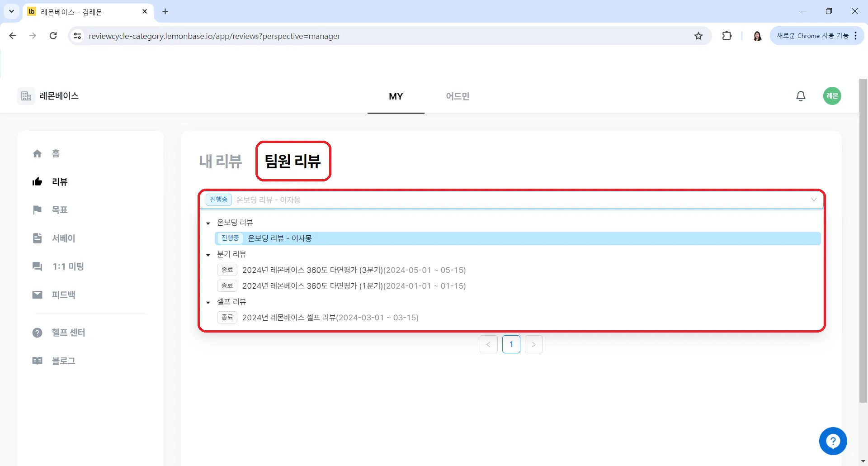Click the 피드백 envelope icon

(x=37, y=295)
